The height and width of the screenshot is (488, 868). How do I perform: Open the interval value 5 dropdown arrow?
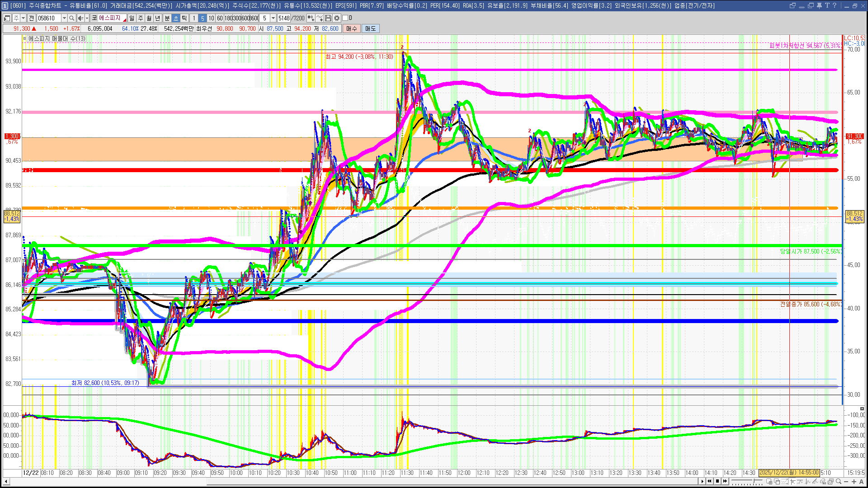point(273,18)
